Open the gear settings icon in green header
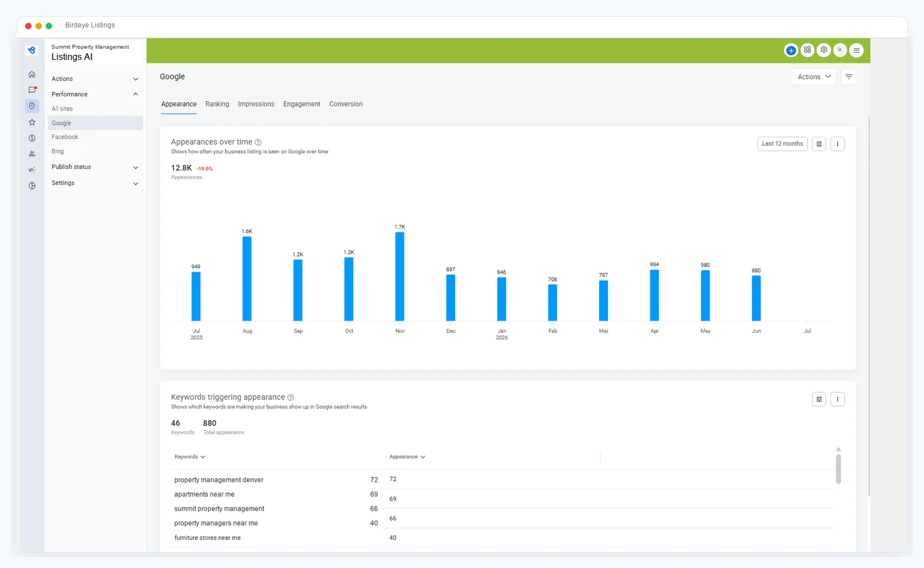924x568 pixels. pyautogui.click(x=824, y=50)
